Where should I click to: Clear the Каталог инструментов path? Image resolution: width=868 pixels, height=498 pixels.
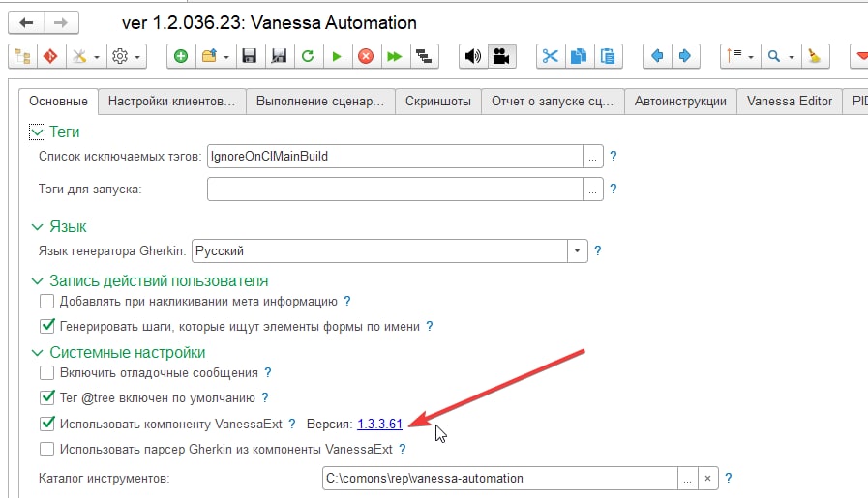pyautogui.click(x=708, y=478)
